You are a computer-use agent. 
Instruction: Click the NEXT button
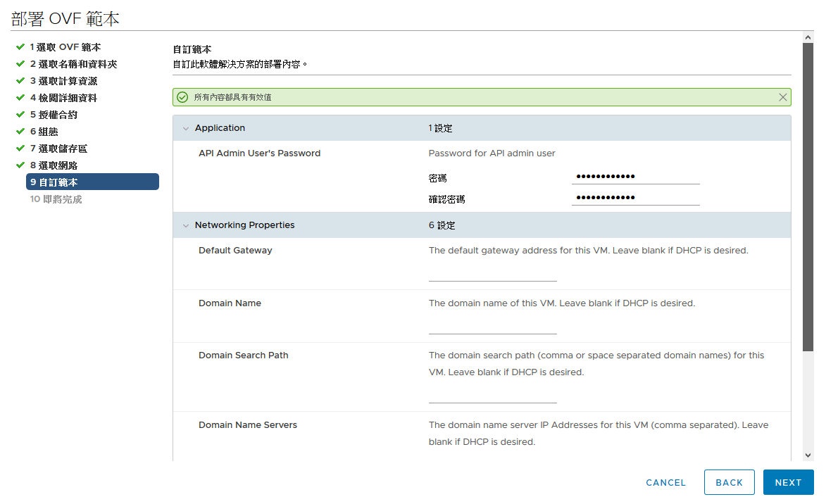788,482
